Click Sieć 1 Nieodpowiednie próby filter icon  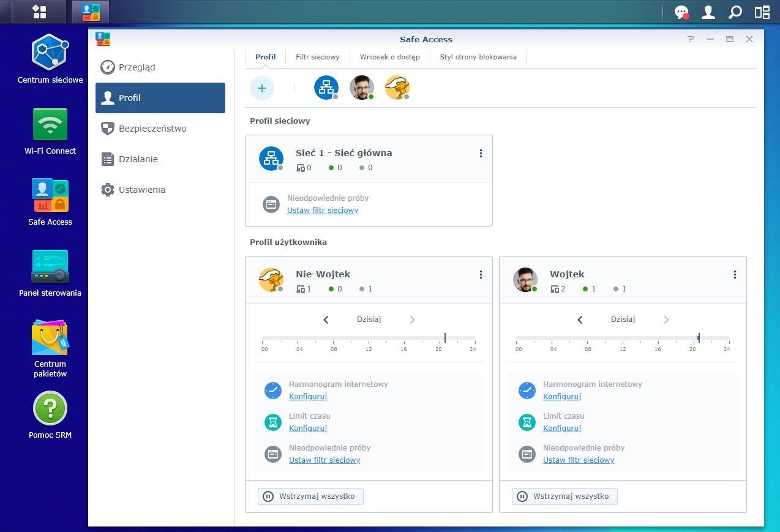point(271,204)
